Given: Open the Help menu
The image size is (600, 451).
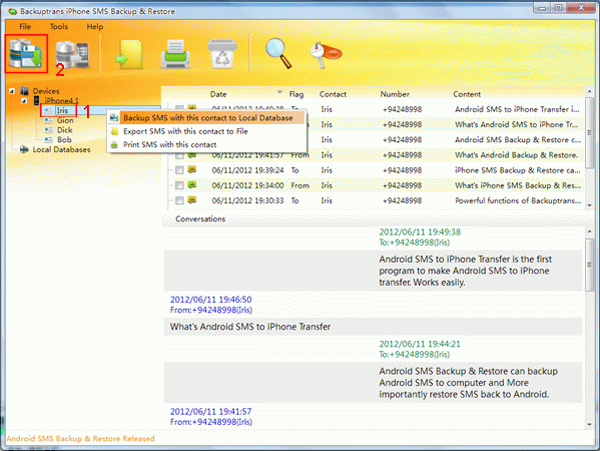Looking at the screenshot, I should [x=95, y=26].
